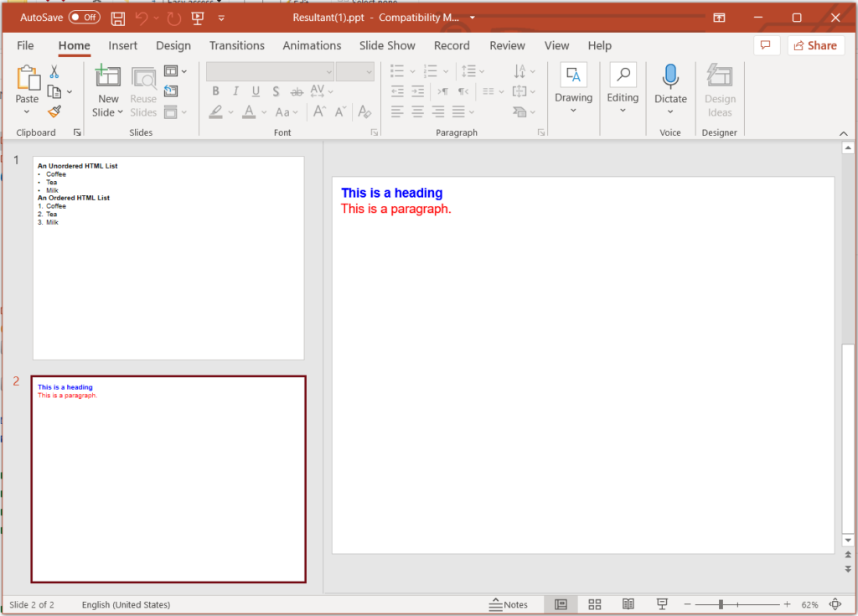
Task: Toggle the AutoSave switch
Action: click(84, 18)
